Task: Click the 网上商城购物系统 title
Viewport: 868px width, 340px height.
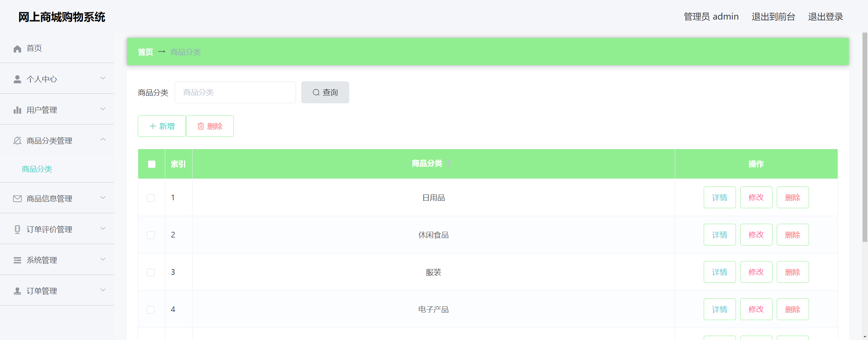Action: [62, 17]
